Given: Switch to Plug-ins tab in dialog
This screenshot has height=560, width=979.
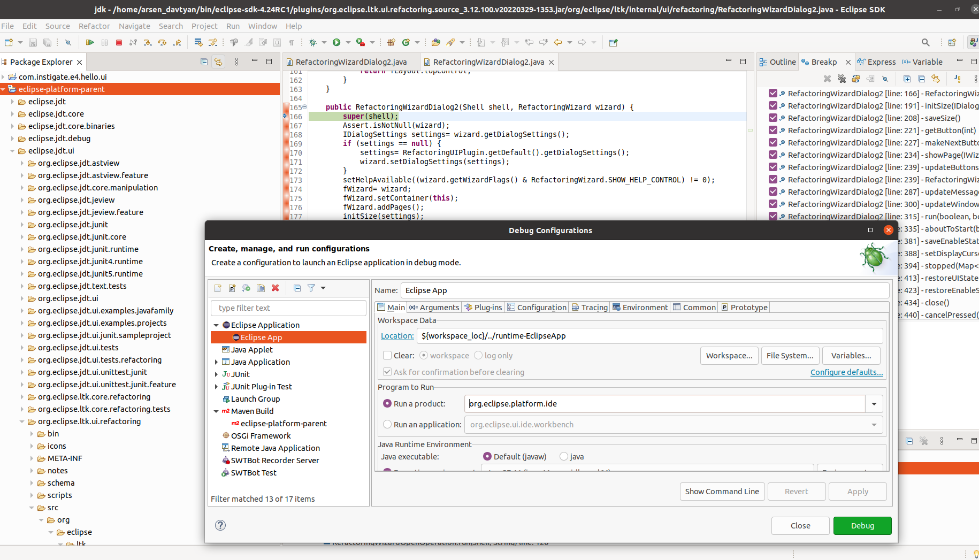Looking at the screenshot, I should click(483, 307).
